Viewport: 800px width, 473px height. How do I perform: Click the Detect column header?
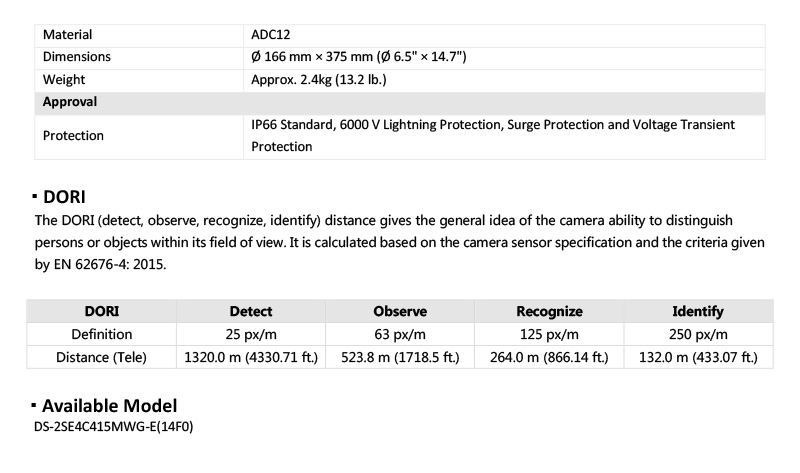(251, 311)
